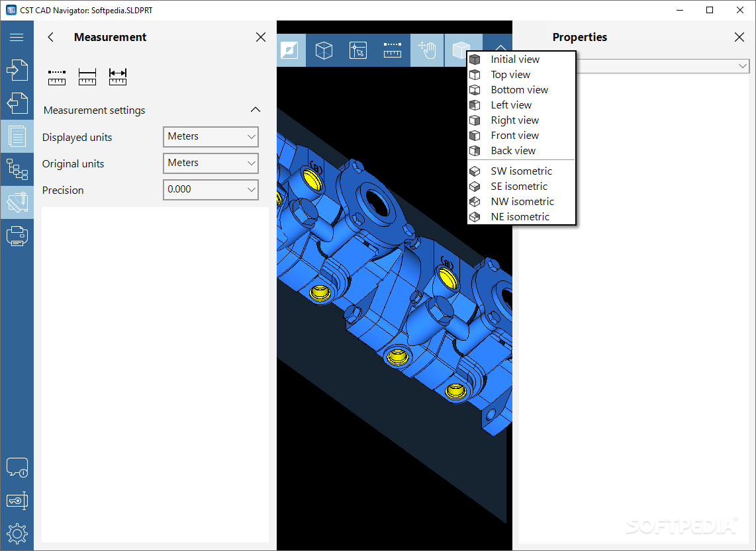The width and height of the screenshot is (756, 551).
Task: Select the arrowed distance measure tool
Action: click(x=118, y=77)
